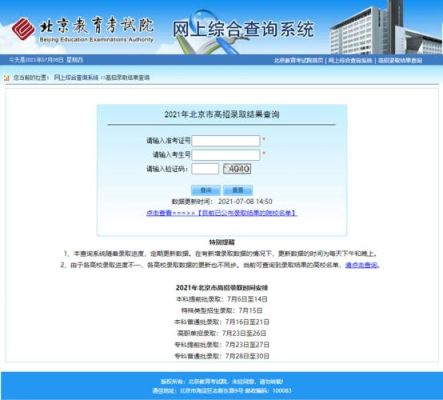Click the 网上综合查询系统 banner title

[243, 29]
